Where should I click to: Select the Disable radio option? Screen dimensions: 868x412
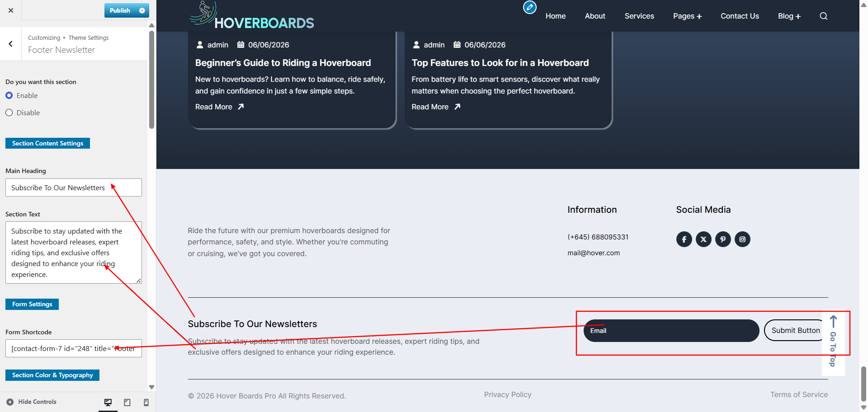coord(9,112)
